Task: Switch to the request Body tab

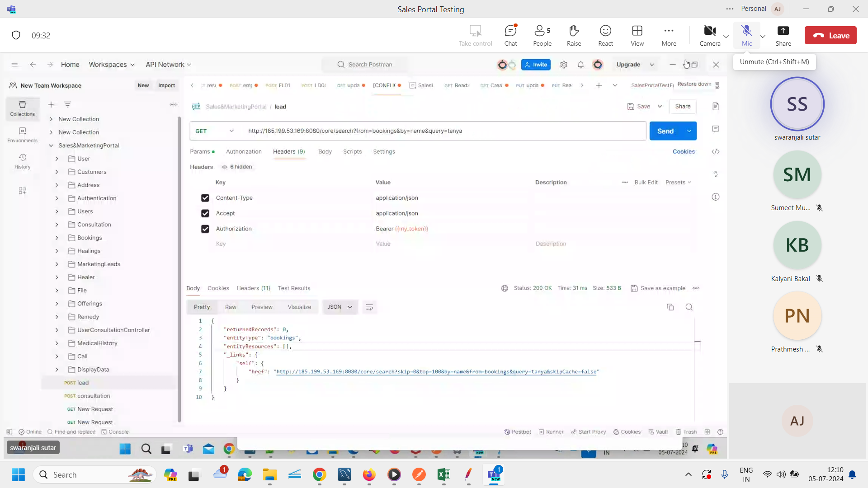Action: (x=325, y=152)
